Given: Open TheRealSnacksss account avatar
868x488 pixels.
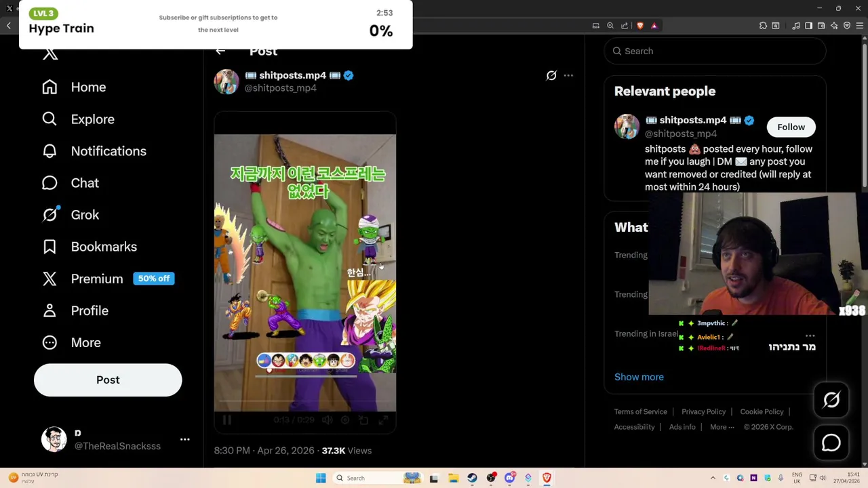Looking at the screenshot, I should click(x=54, y=439).
